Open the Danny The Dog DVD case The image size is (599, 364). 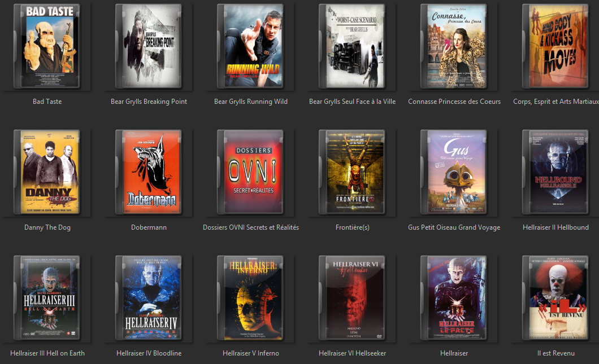click(x=47, y=172)
